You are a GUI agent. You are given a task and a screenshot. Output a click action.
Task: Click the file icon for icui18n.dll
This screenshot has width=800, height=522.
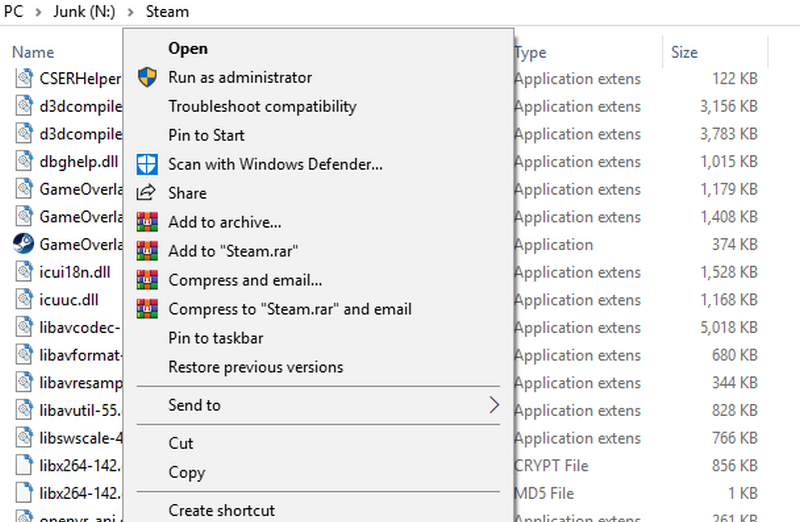23,272
